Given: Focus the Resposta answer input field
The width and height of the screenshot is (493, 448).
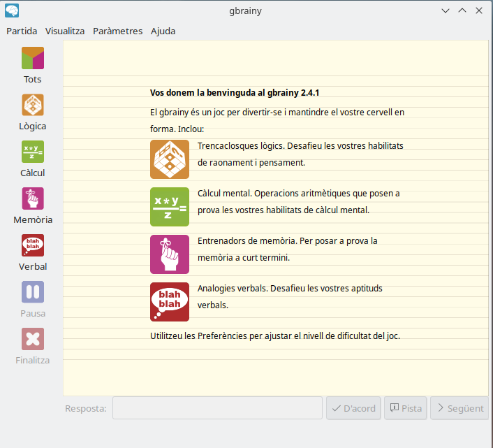Looking at the screenshot, I should [218, 408].
